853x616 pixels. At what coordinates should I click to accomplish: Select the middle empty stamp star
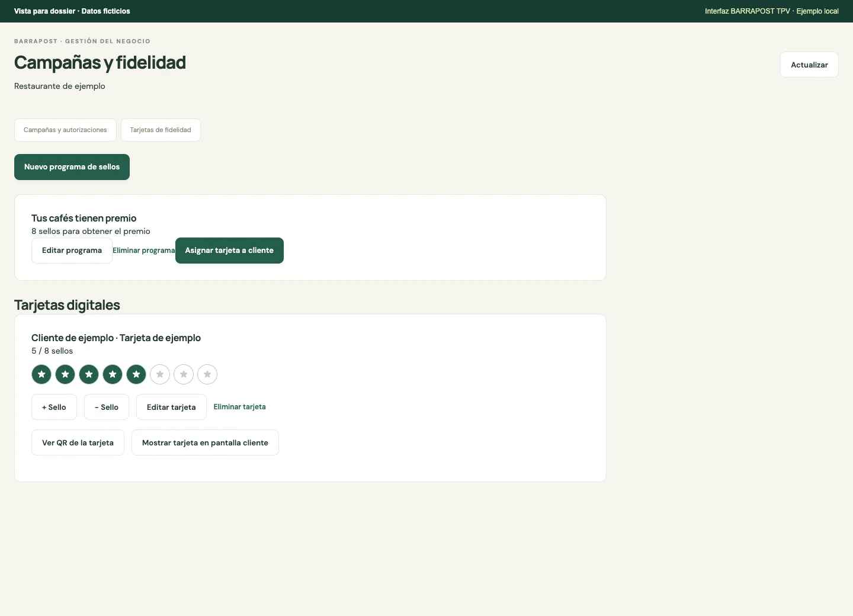coord(184,374)
